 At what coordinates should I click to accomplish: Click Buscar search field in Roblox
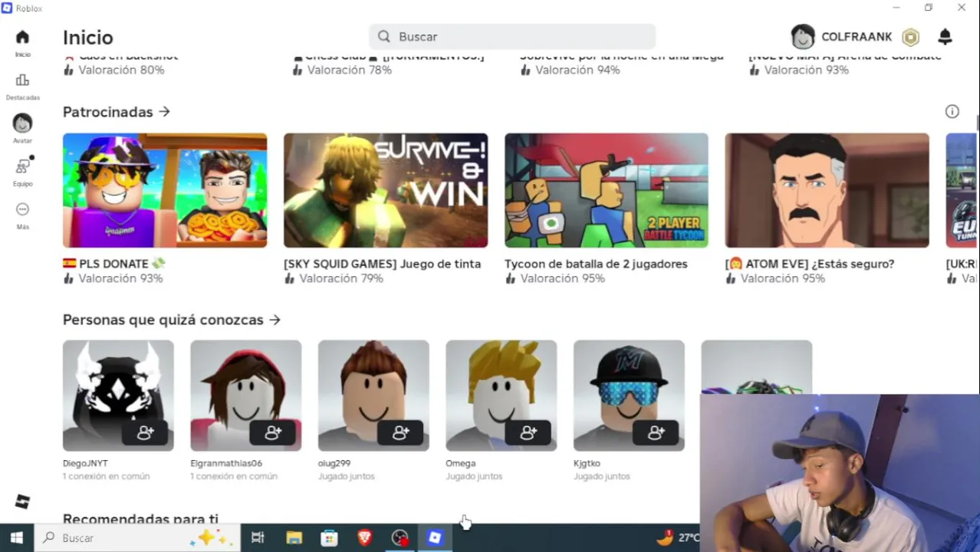[x=512, y=37]
